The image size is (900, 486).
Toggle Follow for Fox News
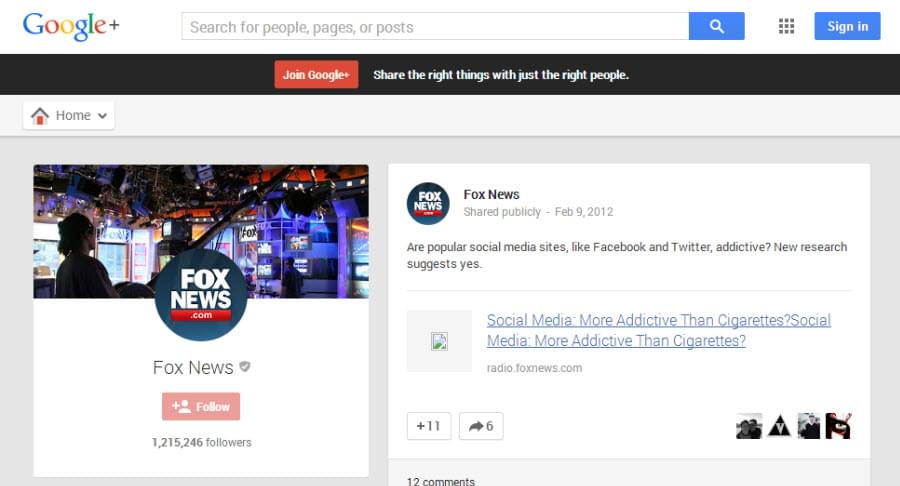coord(201,406)
